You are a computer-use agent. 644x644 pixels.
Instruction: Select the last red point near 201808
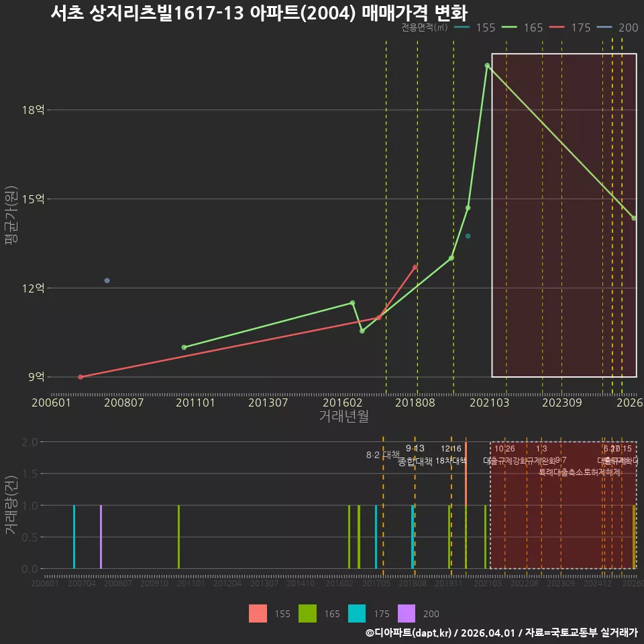pos(415,268)
